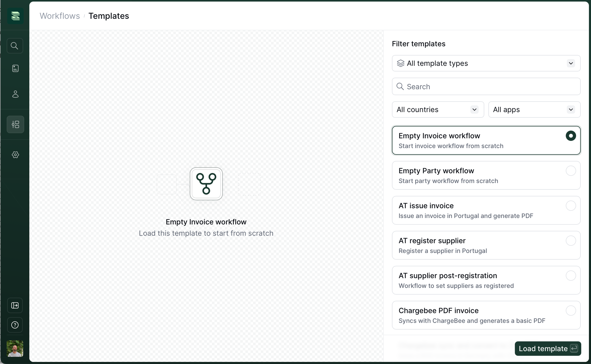Viewport: 591px width, 364px height.
Task: Select the Empty Party workflow radio button
Action: [x=571, y=170]
